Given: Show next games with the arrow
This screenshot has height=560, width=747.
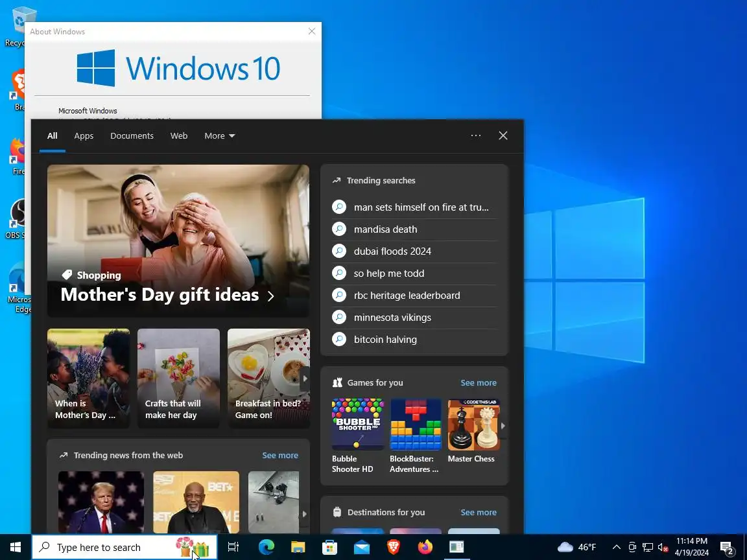Looking at the screenshot, I should pyautogui.click(x=503, y=426).
